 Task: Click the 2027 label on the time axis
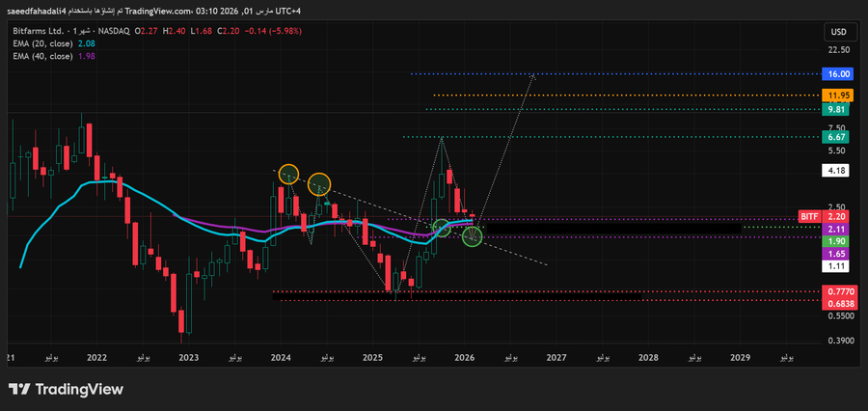coord(556,358)
